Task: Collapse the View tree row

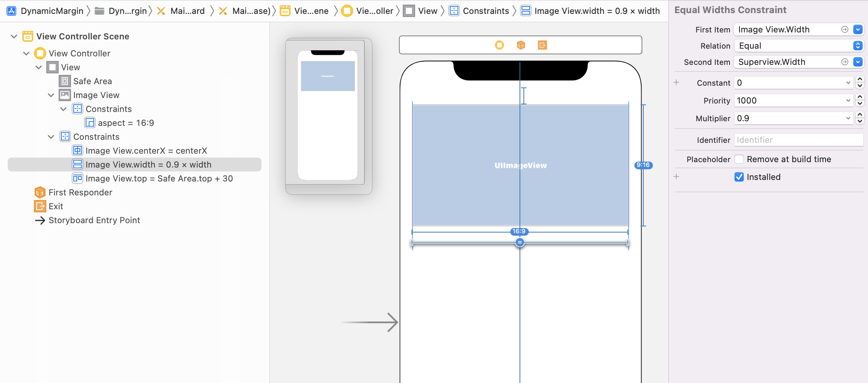Action: 39,67
